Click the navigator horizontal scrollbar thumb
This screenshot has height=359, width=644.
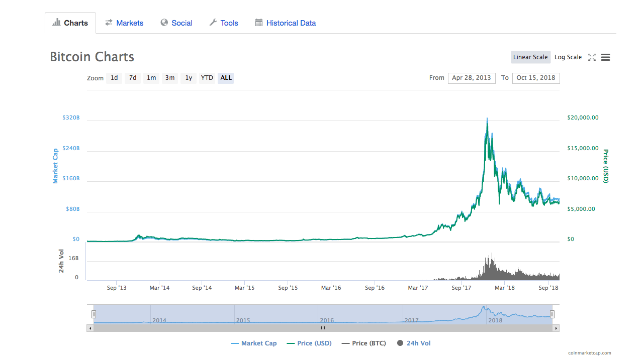323,328
